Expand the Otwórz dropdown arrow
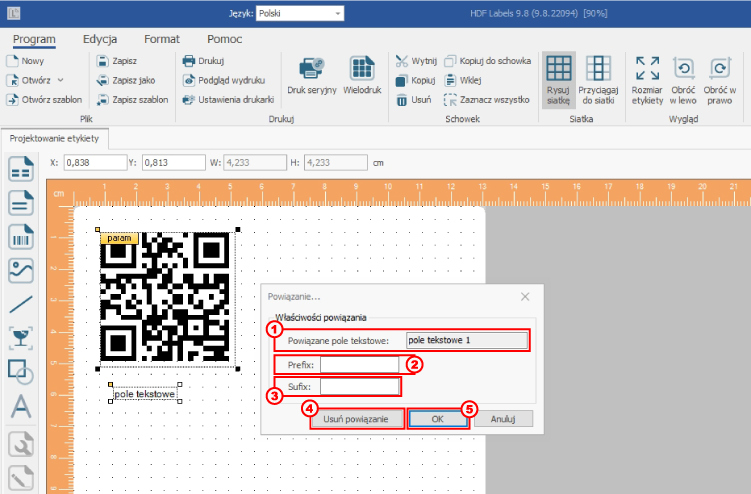 [60, 80]
